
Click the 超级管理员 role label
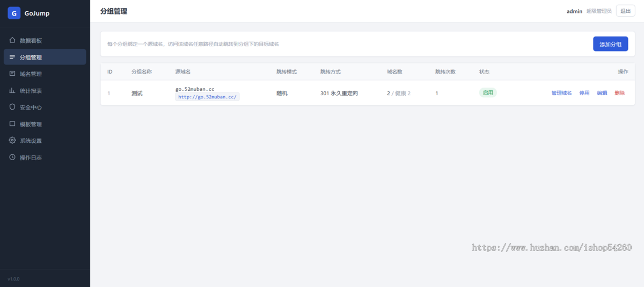pyautogui.click(x=599, y=11)
